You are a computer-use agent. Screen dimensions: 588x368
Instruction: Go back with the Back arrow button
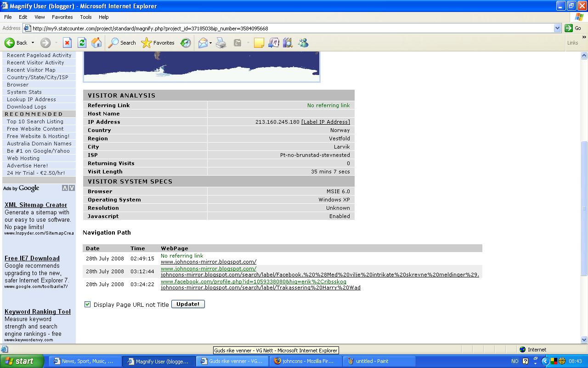point(16,43)
